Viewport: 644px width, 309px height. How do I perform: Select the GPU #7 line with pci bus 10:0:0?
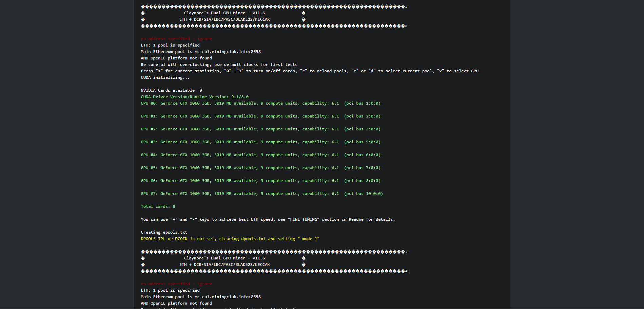pos(262,194)
